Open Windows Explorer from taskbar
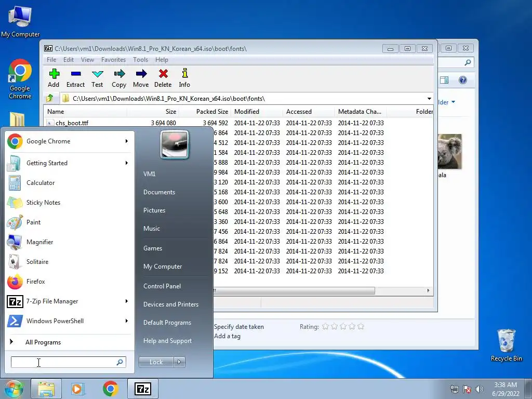 coord(46,389)
